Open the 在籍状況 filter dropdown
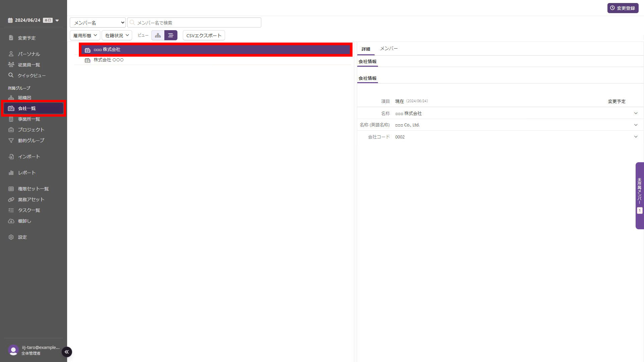The image size is (644, 362). 117,35
